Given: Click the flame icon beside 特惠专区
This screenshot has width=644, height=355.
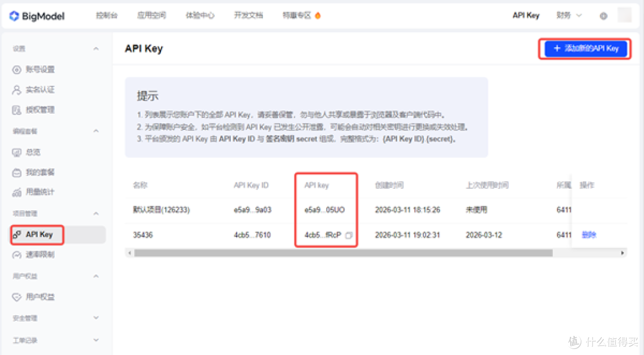Looking at the screenshot, I should 317,15.
